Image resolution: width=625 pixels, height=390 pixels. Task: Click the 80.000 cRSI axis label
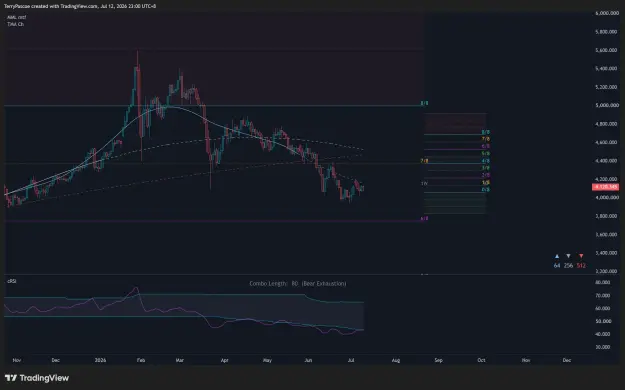pos(603,282)
